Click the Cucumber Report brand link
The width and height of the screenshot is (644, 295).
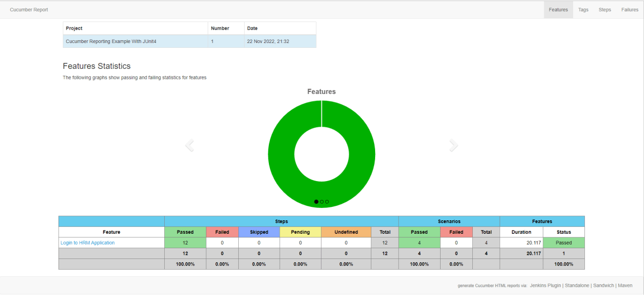(29, 10)
